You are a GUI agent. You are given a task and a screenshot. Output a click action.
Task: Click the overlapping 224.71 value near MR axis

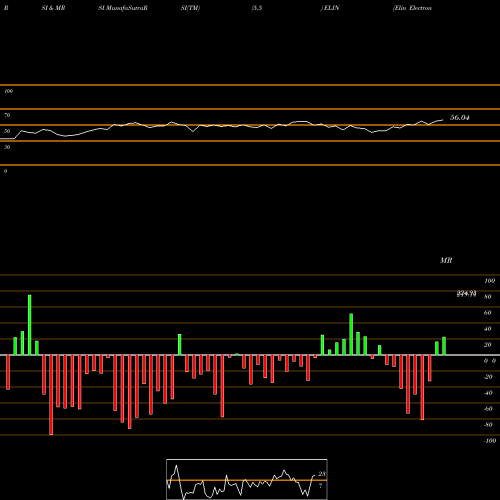tap(466, 294)
